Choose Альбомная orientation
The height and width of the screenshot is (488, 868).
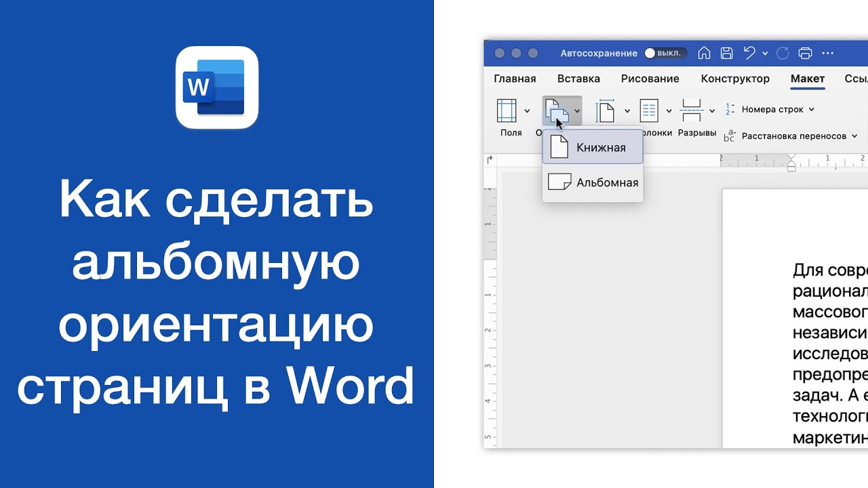pos(593,182)
